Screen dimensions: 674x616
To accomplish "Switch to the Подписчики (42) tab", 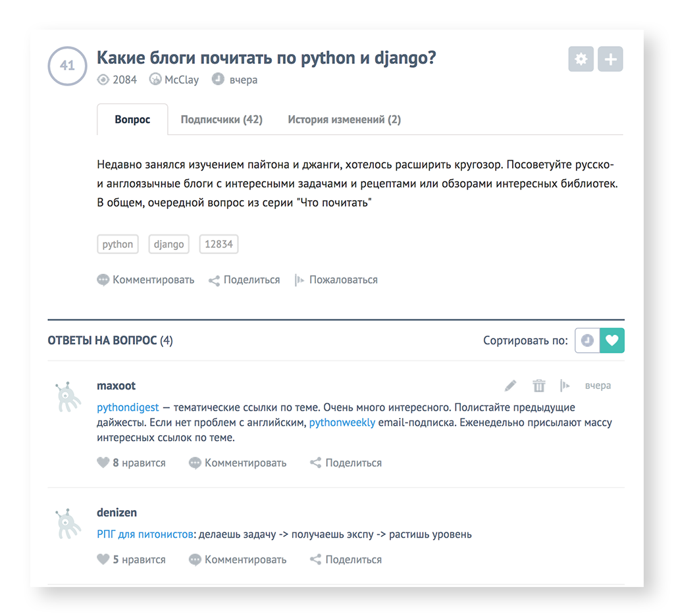I will click(x=221, y=120).
